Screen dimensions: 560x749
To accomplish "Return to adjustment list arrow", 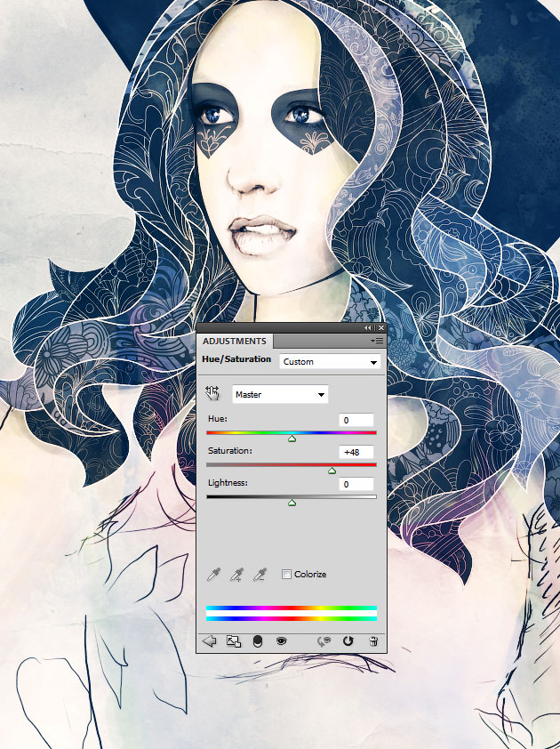I will point(209,641).
